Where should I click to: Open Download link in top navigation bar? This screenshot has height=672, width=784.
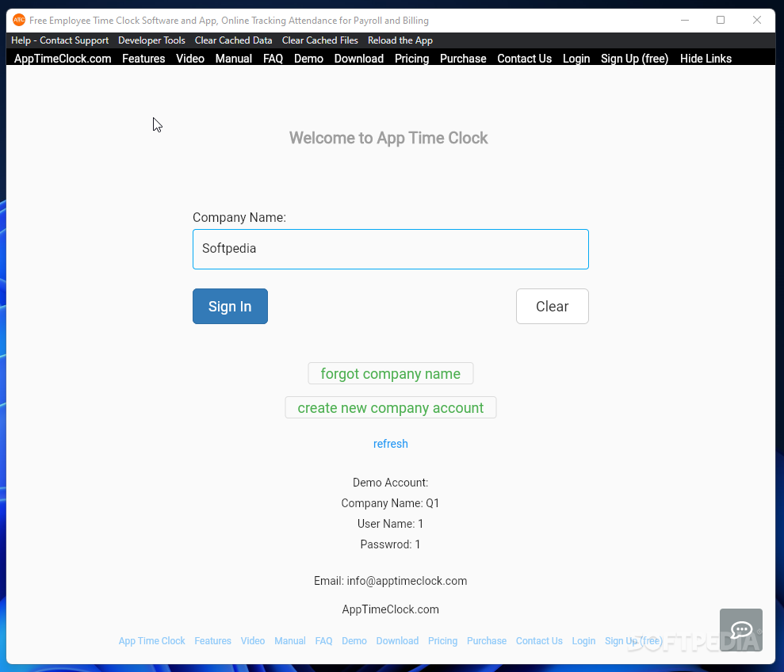tap(359, 59)
